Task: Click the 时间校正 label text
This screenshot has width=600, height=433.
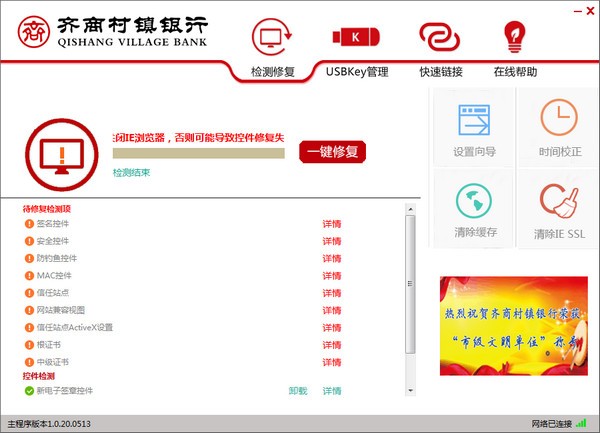Action: pyautogui.click(x=560, y=152)
